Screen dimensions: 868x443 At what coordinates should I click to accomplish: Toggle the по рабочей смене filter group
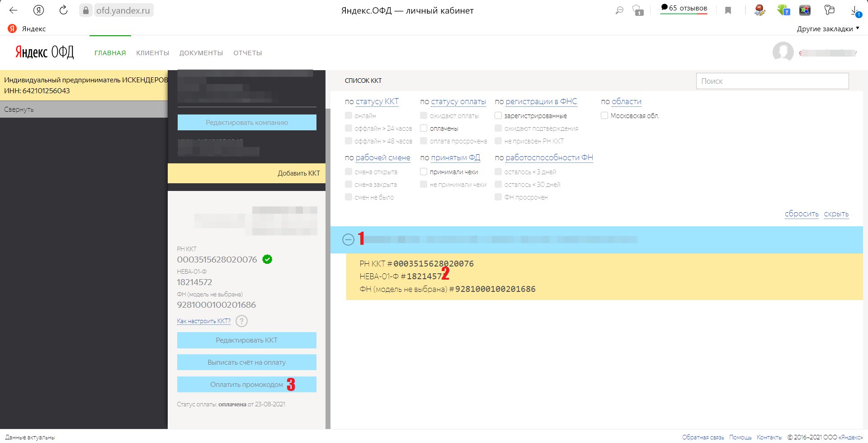383,158
